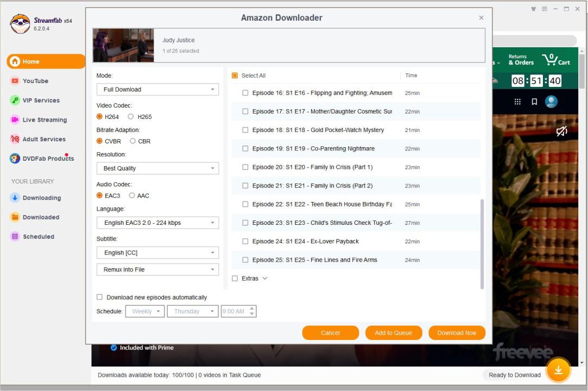Click the round orange download button
The width and height of the screenshot is (588, 391).
[558, 370]
